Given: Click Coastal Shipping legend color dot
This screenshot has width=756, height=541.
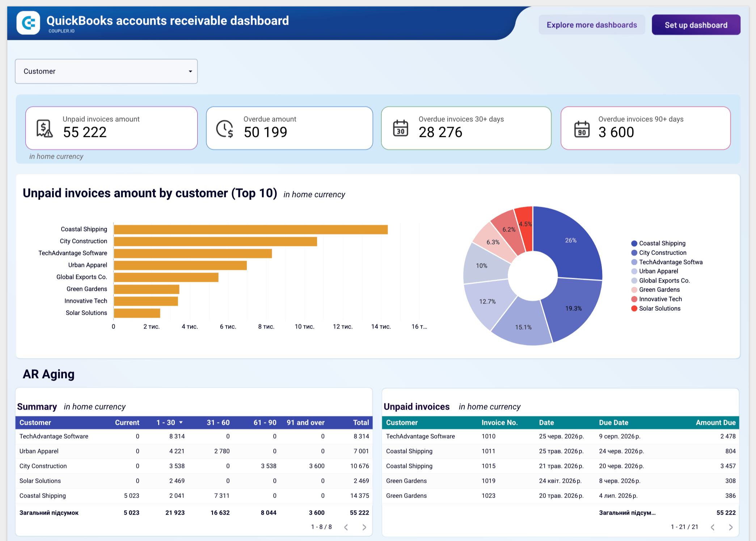Looking at the screenshot, I should pos(634,243).
